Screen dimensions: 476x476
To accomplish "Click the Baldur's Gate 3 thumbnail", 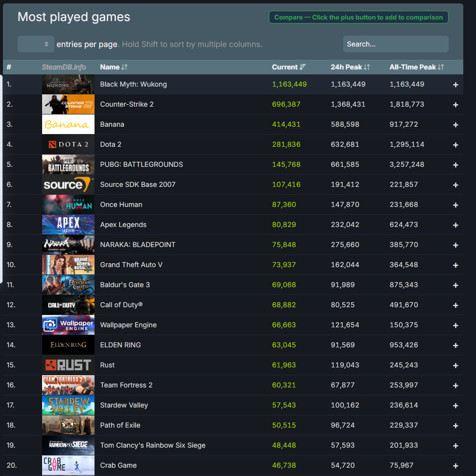I will (x=68, y=284).
